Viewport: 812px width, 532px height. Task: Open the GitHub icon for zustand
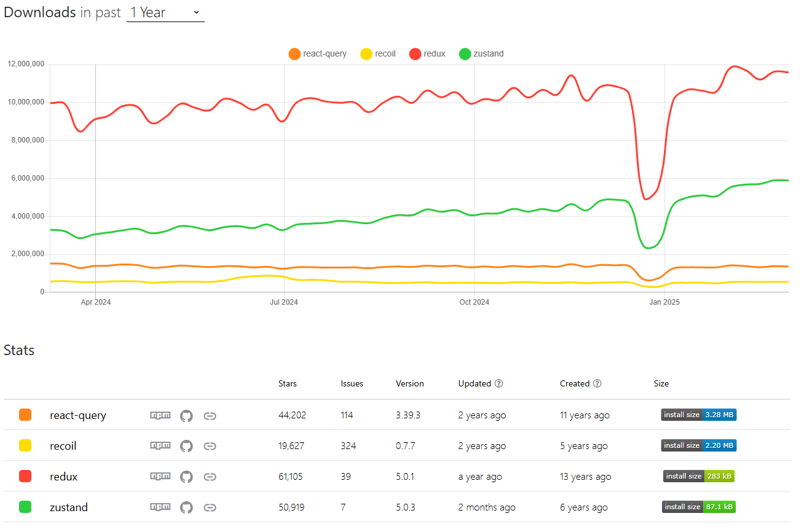click(186, 507)
